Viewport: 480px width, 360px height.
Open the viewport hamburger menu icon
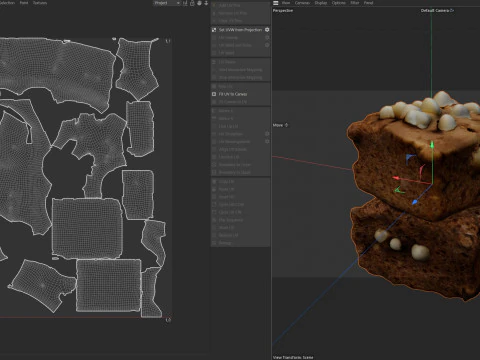276,3
